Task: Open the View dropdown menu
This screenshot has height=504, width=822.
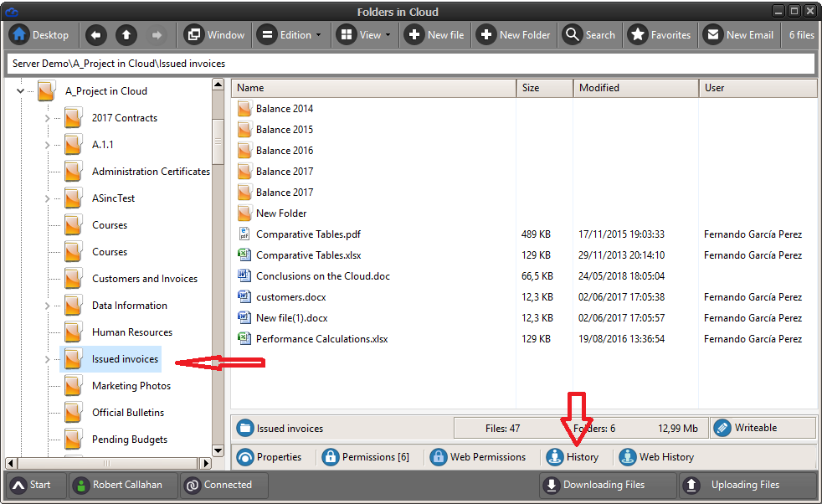Action: 365,35
